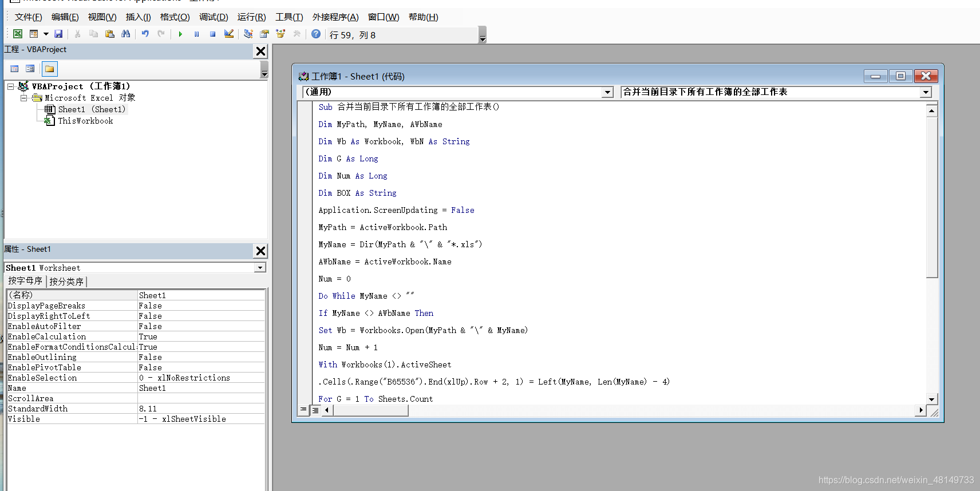Click the DisplayPageBreaks False value

(x=201, y=306)
